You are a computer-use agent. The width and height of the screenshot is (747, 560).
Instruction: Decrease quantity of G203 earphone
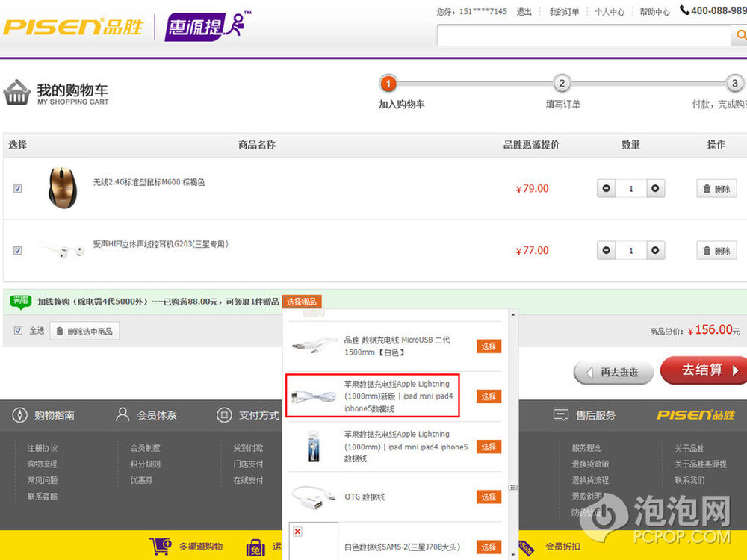click(x=606, y=250)
